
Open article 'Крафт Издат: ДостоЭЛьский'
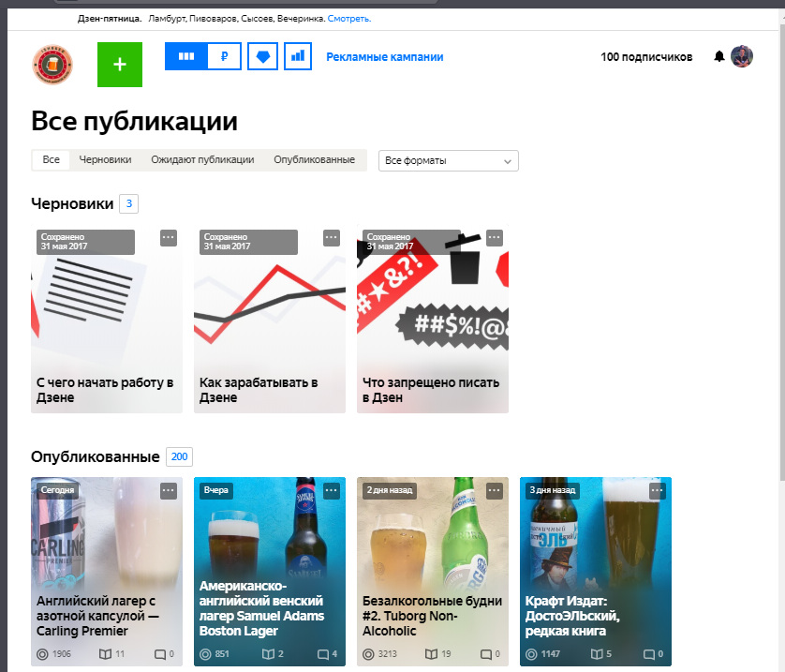(x=596, y=572)
